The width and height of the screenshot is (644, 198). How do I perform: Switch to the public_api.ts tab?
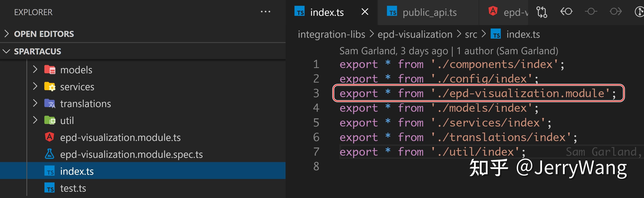[x=428, y=12]
